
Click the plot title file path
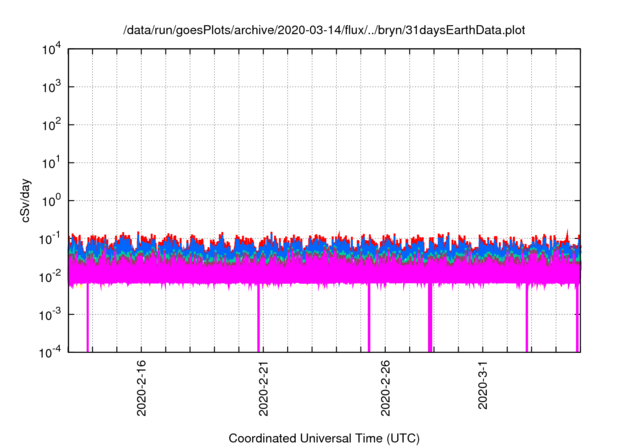pos(324,30)
